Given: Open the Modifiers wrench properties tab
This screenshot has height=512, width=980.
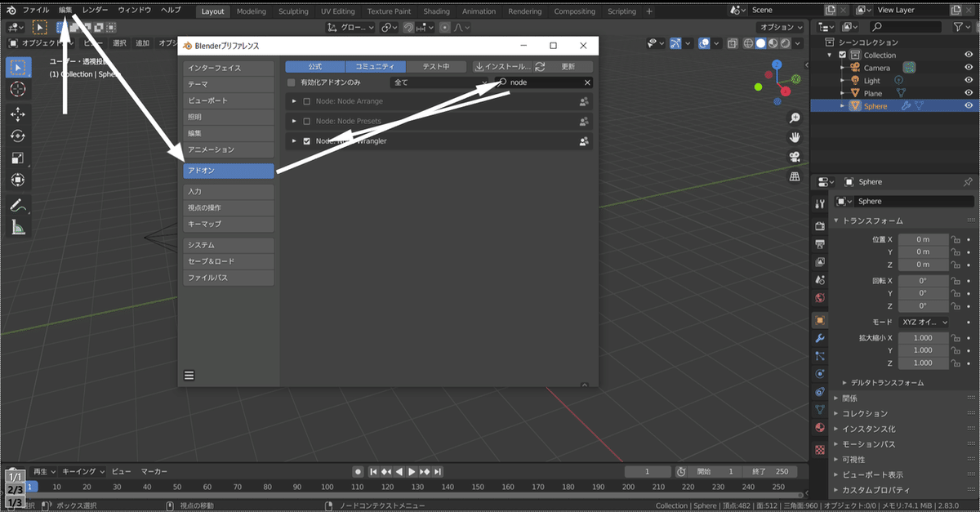Looking at the screenshot, I should (x=820, y=338).
